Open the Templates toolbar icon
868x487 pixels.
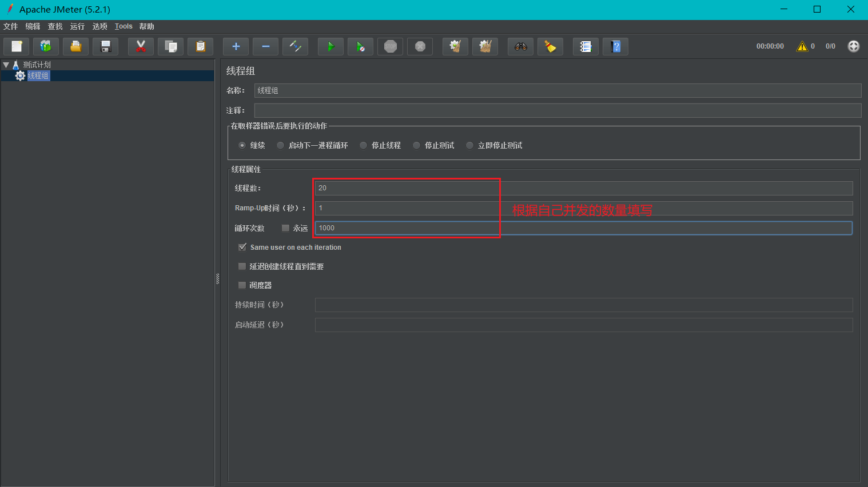(46, 46)
